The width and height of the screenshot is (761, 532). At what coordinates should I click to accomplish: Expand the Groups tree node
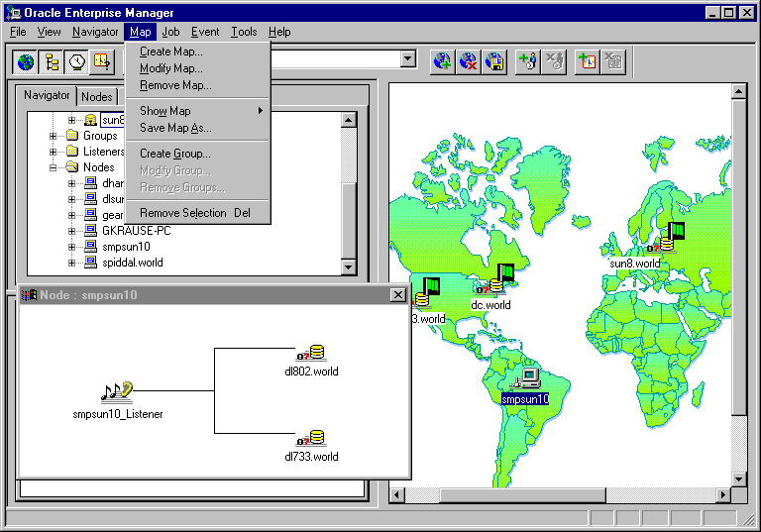[x=53, y=136]
